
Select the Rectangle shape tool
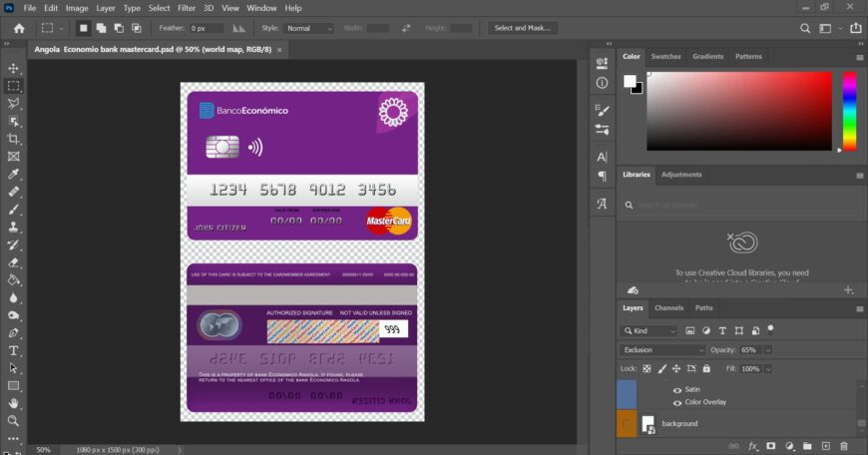13,386
